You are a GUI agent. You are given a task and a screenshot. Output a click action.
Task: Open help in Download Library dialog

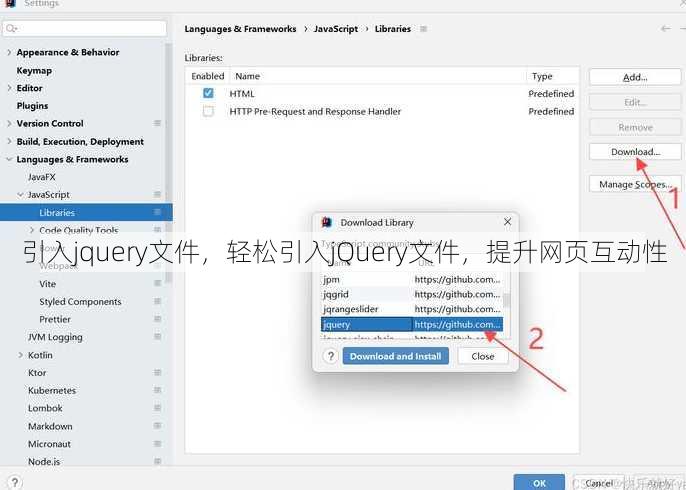tap(331, 356)
